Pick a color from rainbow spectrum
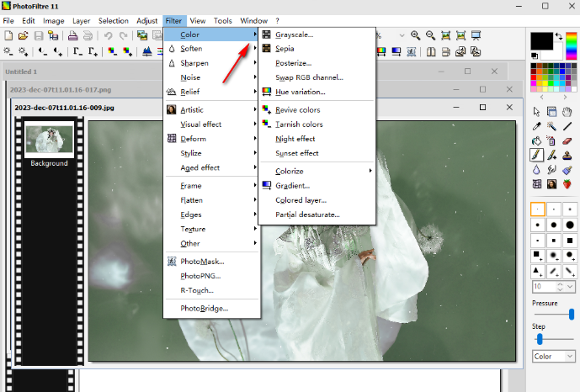Screen dimensions: 580x392 pos(571,45)
